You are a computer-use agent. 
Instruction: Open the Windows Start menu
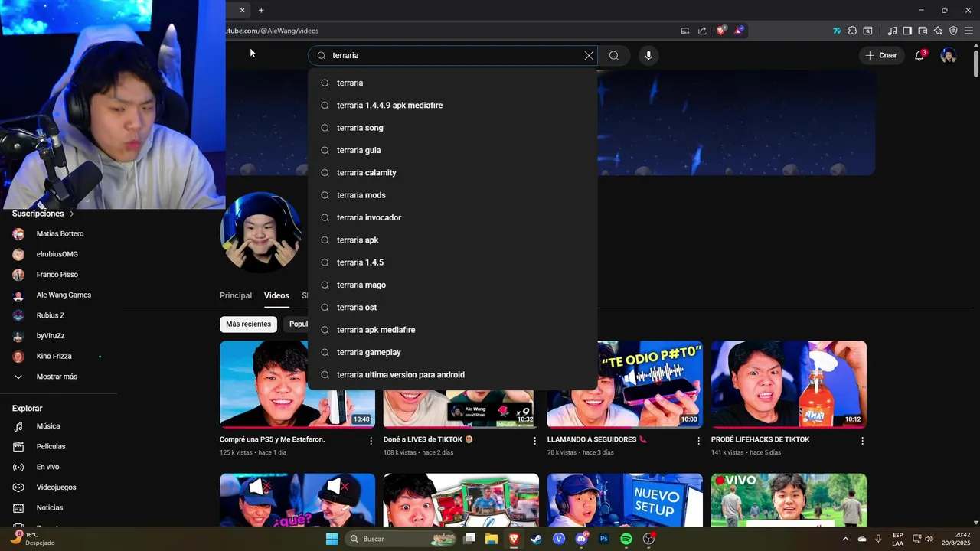pyautogui.click(x=332, y=539)
